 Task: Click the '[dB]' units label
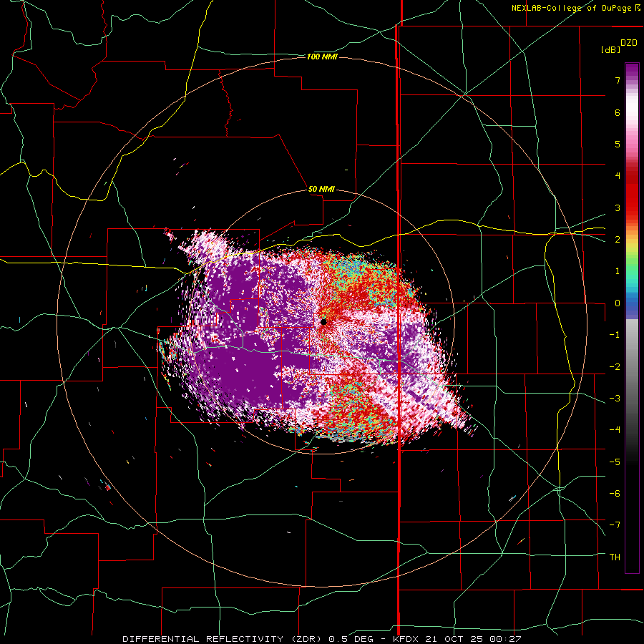(611, 49)
